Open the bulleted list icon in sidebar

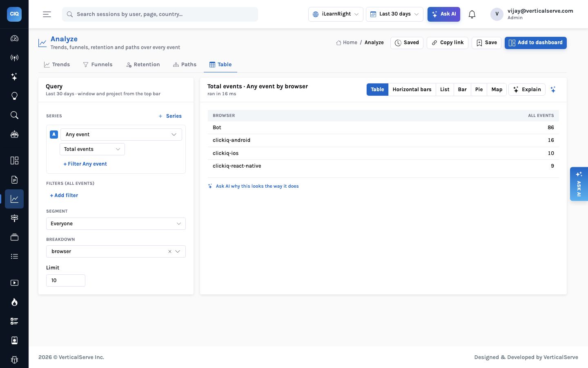[x=14, y=256]
